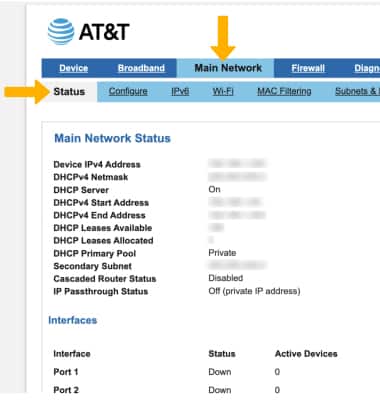Click the Main Network Status heading
The height and width of the screenshot is (400, 380).
[112, 138]
